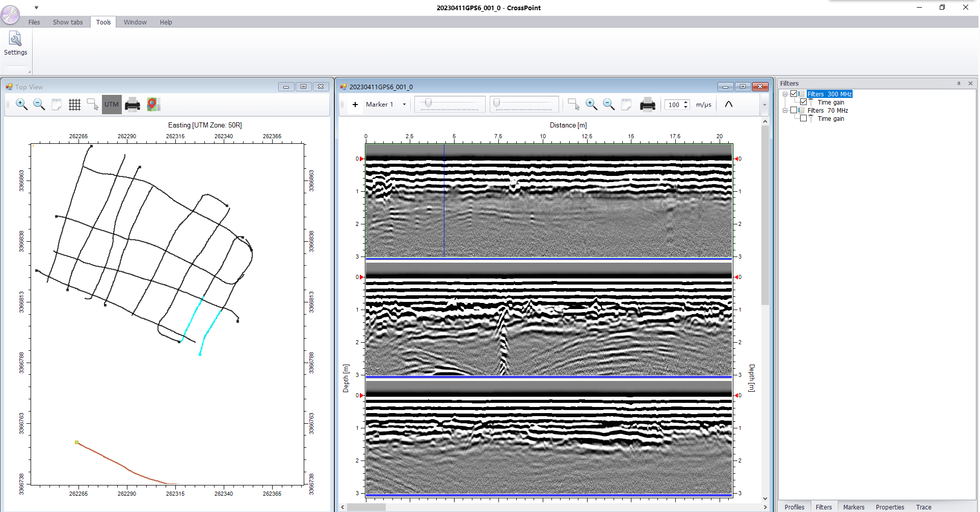Zoom in on the radar profile
The image size is (980, 512).
point(591,105)
